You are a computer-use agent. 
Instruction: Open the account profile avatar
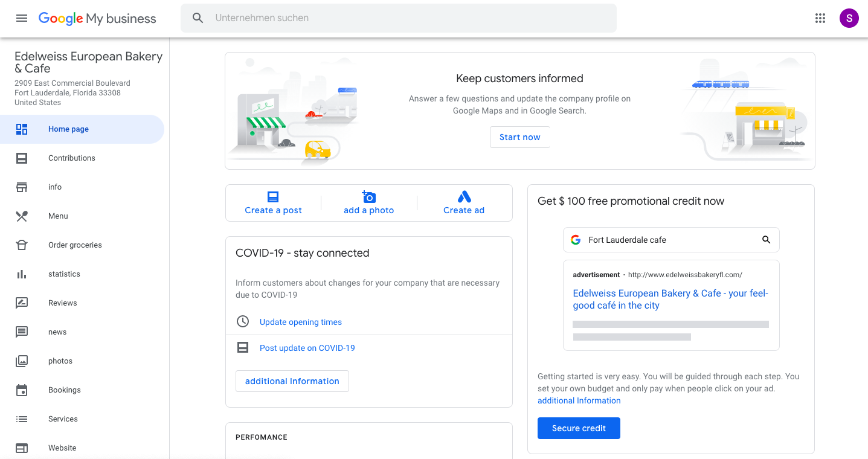coord(849,18)
